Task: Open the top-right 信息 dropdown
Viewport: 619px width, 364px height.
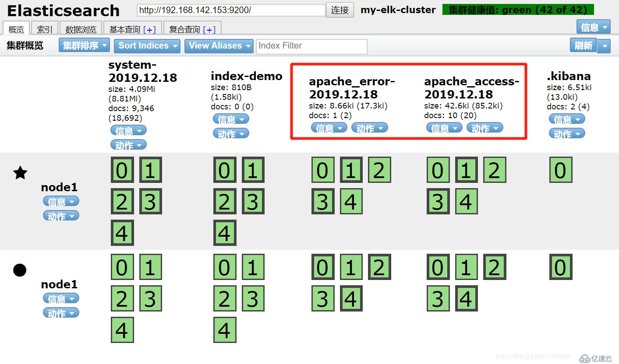Action: coord(593,27)
